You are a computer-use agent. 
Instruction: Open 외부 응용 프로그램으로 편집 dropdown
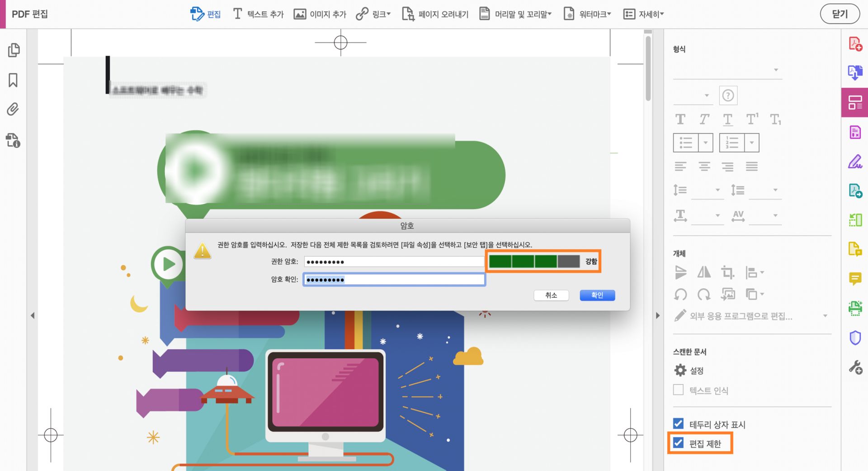[x=750, y=316]
